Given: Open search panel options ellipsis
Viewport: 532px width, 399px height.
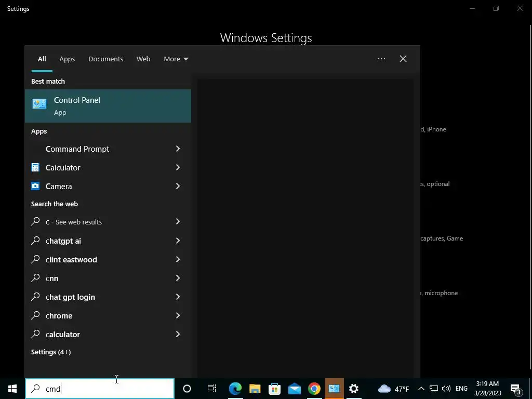Looking at the screenshot, I should [381, 59].
